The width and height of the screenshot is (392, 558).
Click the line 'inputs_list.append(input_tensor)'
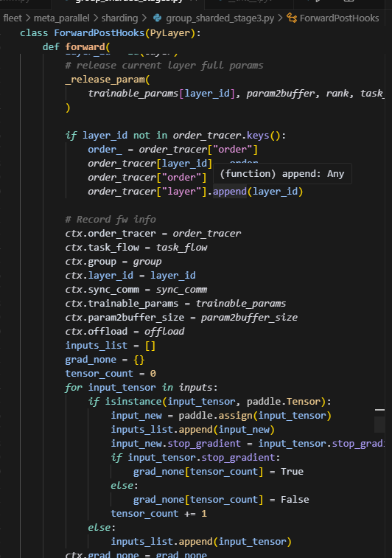click(x=201, y=542)
